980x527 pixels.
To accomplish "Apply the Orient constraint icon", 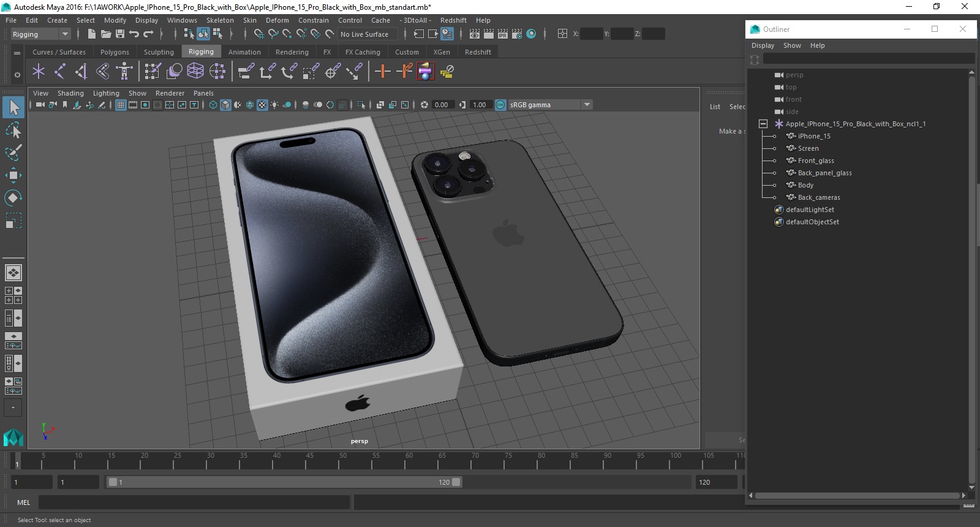I will pyautogui.click(x=288, y=72).
